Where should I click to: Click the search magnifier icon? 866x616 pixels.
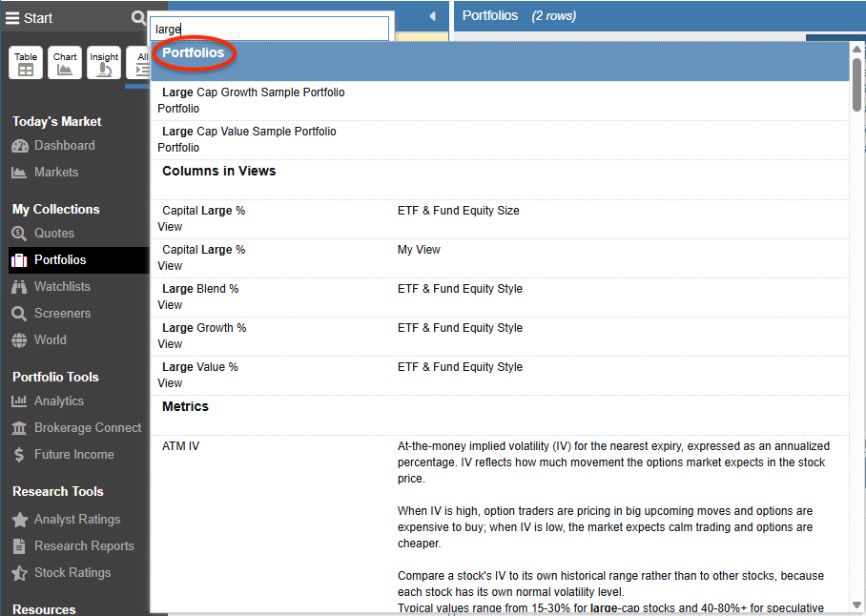click(x=138, y=18)
